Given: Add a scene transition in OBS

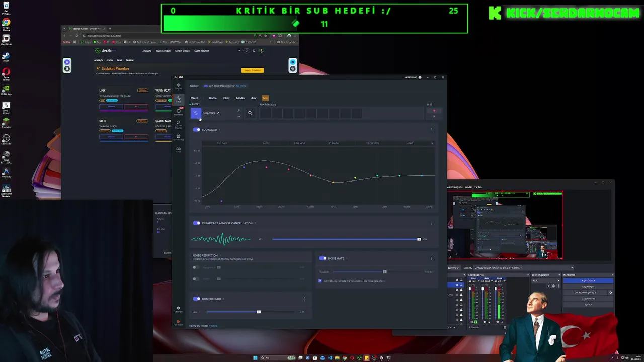Looking at the screenshot, I should pos(548,286).
